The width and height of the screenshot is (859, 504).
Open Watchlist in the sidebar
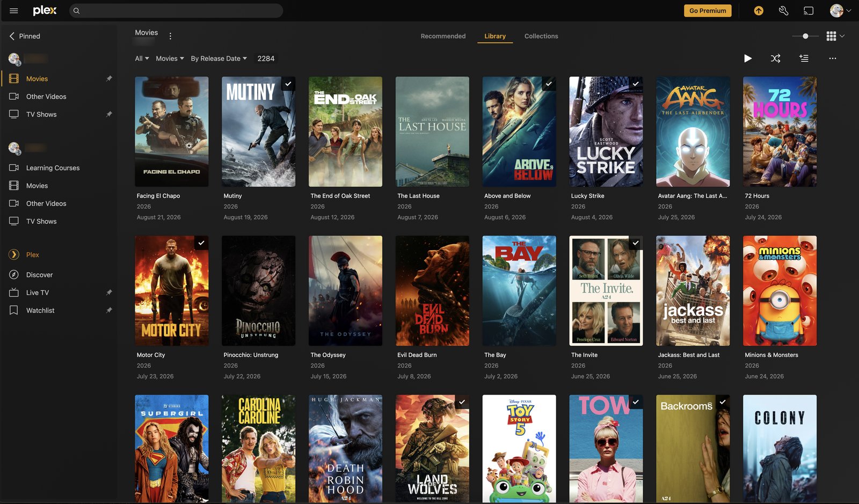coord(40,310)
